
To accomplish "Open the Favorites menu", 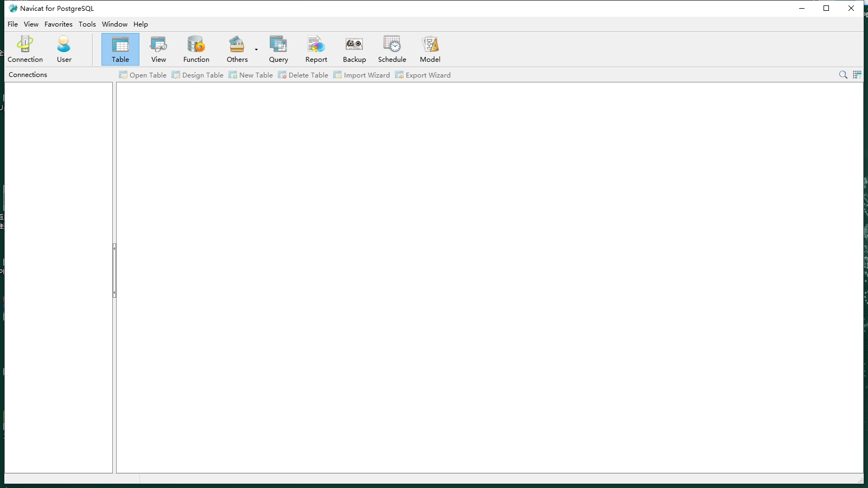I will click(58, 24).
